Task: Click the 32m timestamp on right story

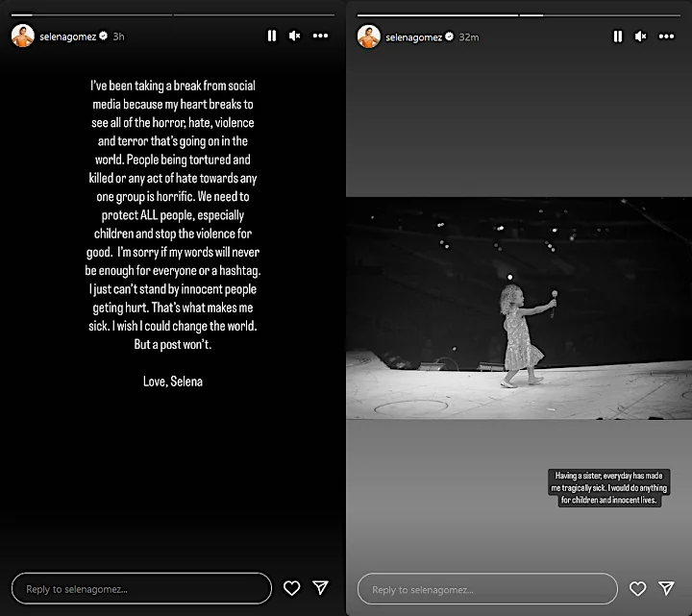Action: pos(469,37)
